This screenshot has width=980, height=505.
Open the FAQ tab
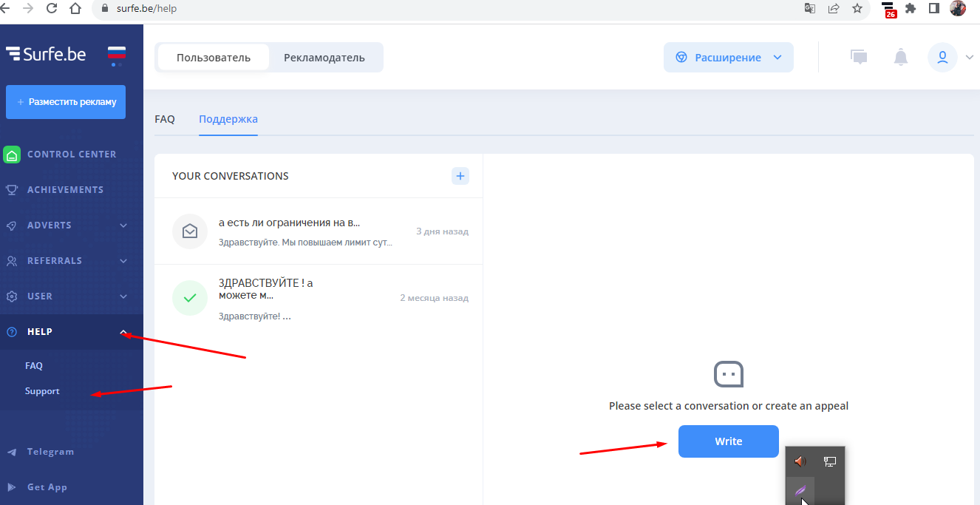click(x=165, y=119)
